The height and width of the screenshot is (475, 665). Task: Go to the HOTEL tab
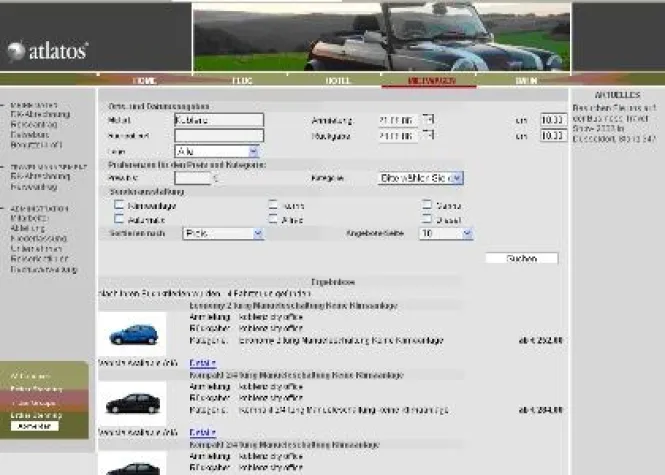(338, 80)
